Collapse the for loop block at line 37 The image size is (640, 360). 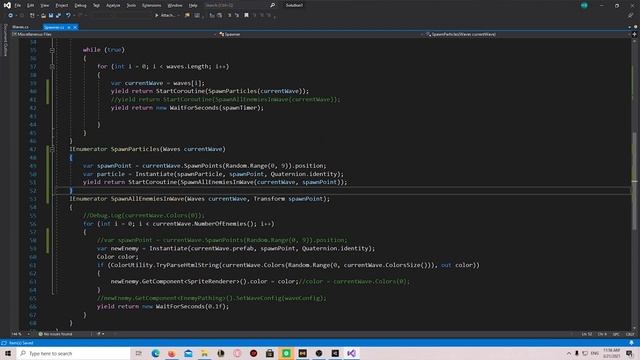coord(52,67)
